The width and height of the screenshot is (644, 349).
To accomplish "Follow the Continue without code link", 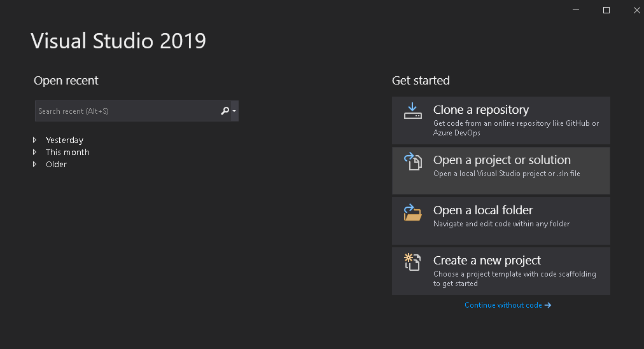I will coord(507,305).
